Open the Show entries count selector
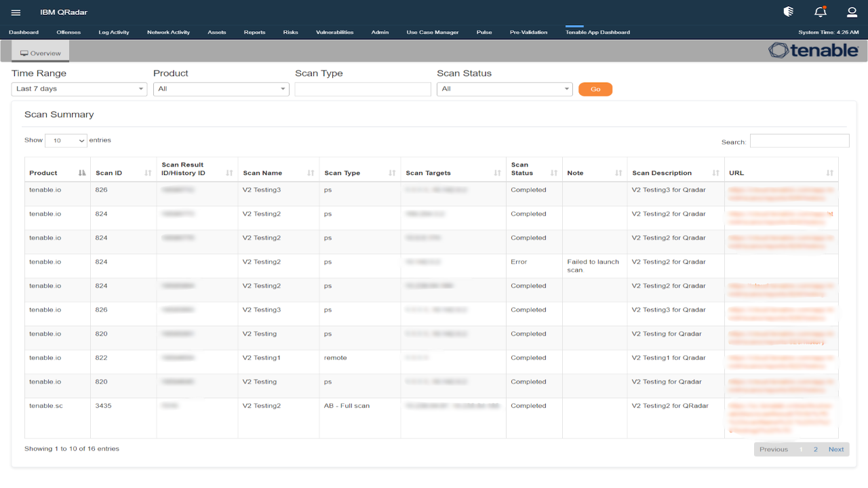This screenshot has width=868, height=488. [x=66, y=140]
